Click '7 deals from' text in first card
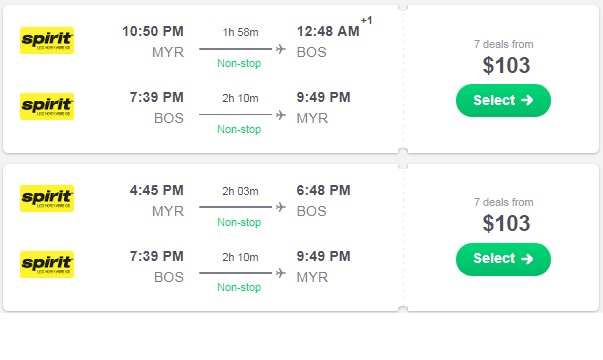The width and height of the screenshot is (603, 360). pyautogui.click(x=503, y=44)
